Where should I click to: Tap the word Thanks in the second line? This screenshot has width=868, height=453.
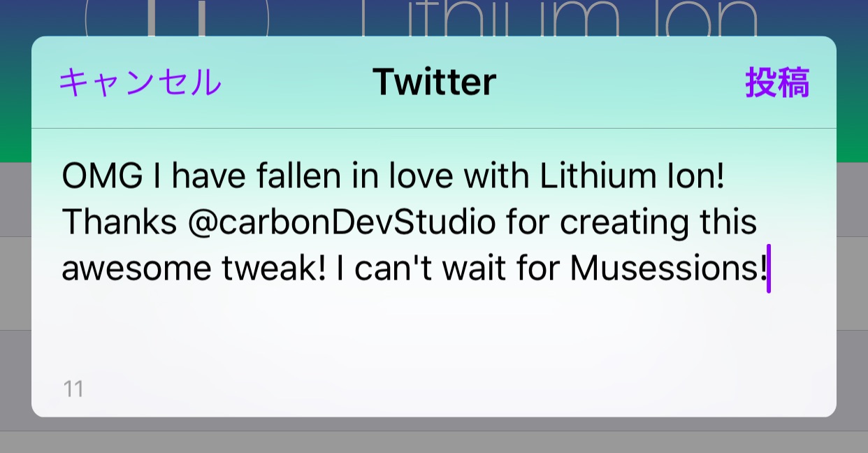(x=120, y=223)
